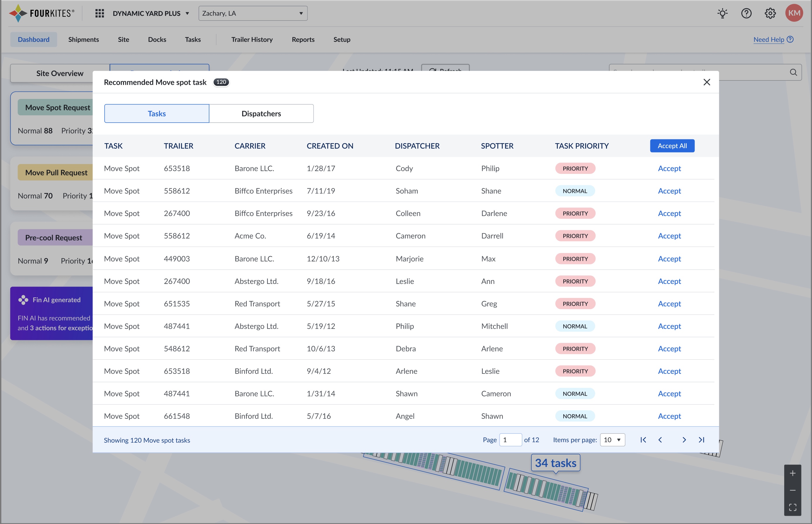Open the settings gear icon
Screen dimensions: 812x524
click(x=770, y=13)
